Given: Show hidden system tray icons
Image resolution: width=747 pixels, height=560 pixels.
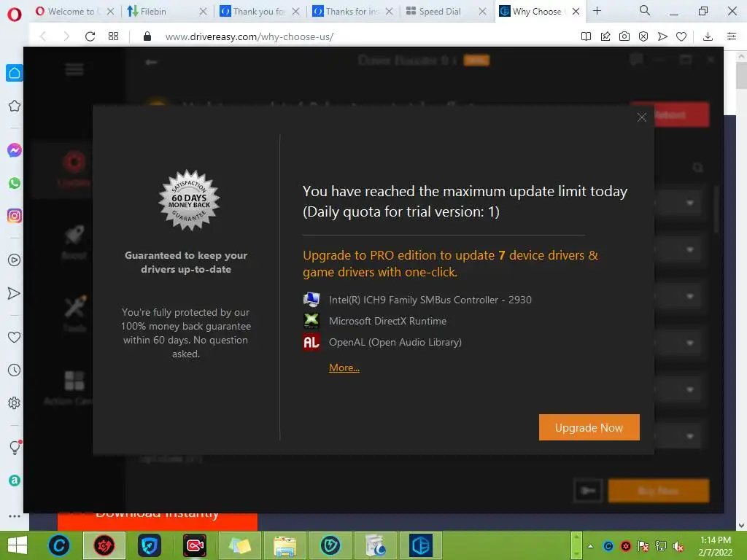Looking at the screenshot, I should (591, 546).
